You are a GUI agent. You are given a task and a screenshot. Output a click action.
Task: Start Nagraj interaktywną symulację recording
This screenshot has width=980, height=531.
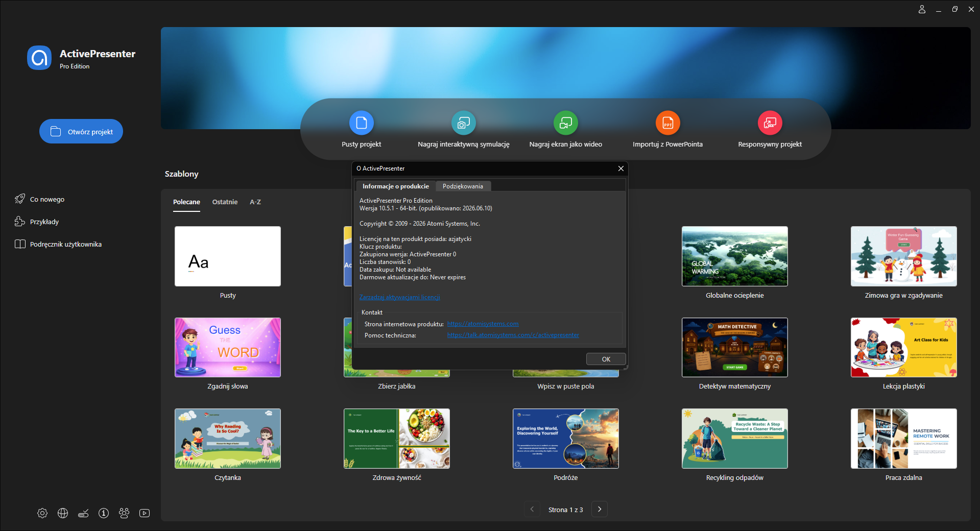(464, 123)
